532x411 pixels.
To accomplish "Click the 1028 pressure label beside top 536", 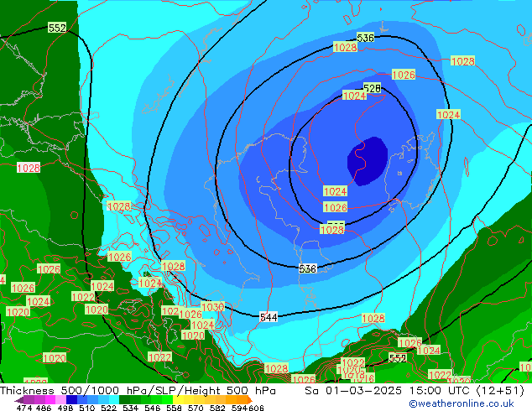I will pos(346,47).
